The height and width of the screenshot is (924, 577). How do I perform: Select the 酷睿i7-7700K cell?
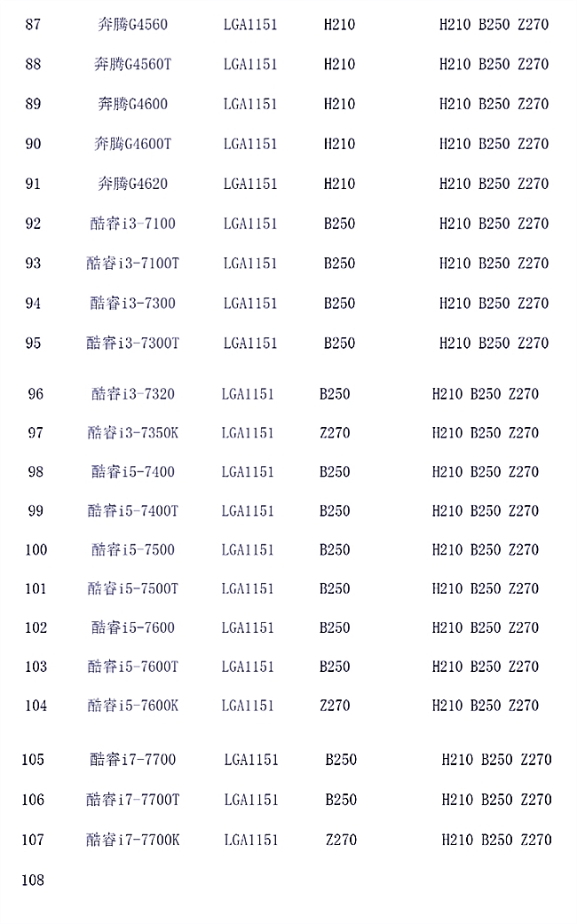pyautogui.click(x=132, y=840)
